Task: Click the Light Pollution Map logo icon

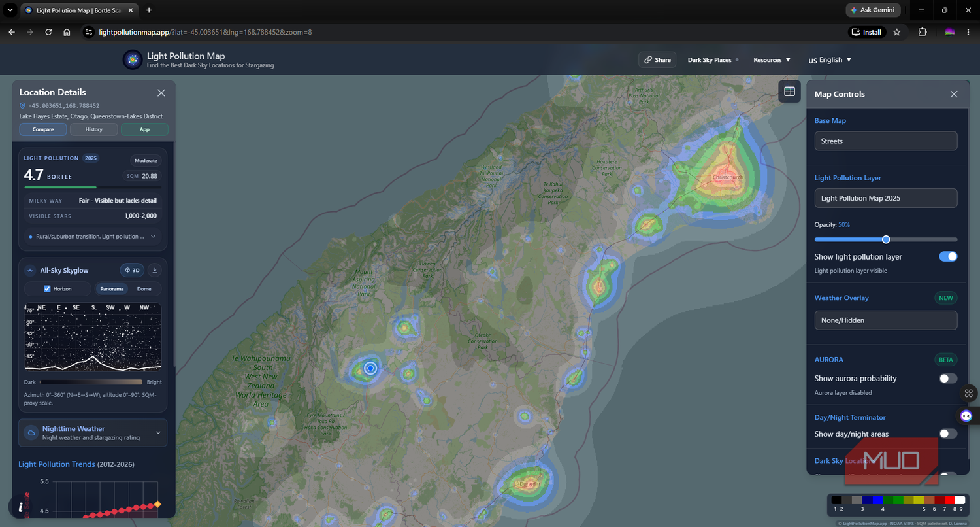Action: 133,59
